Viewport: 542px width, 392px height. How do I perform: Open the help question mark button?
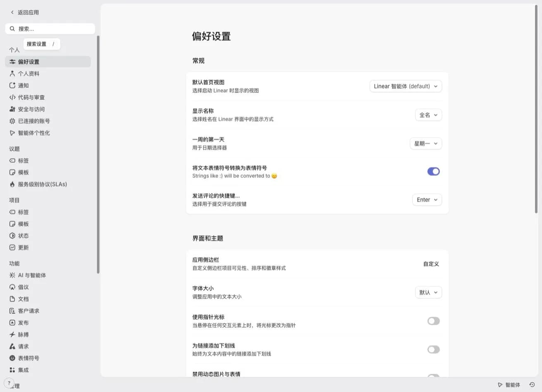click(x=9, y=383)
